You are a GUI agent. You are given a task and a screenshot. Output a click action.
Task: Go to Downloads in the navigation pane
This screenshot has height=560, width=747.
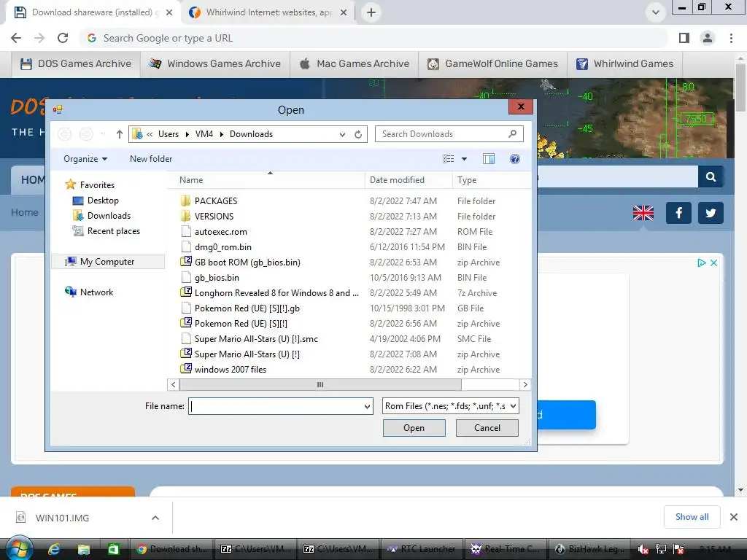108,216
